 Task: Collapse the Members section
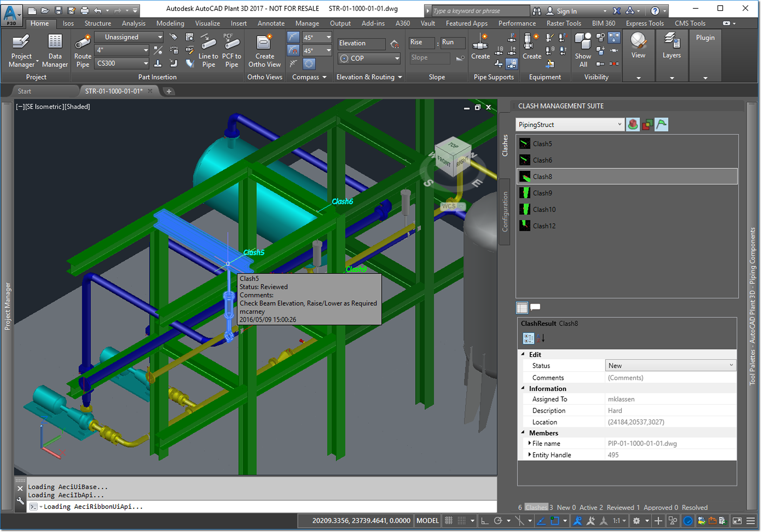pos(523,433)
